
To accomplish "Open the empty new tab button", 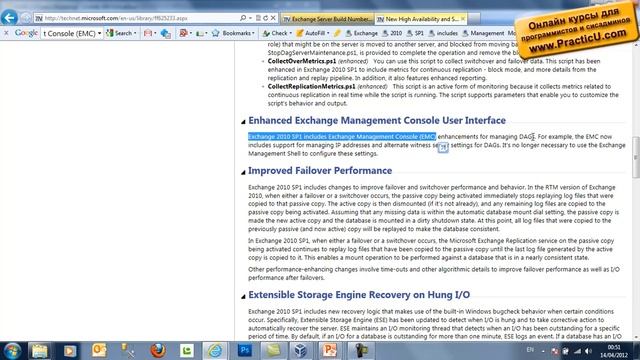I will coord(474,19).
